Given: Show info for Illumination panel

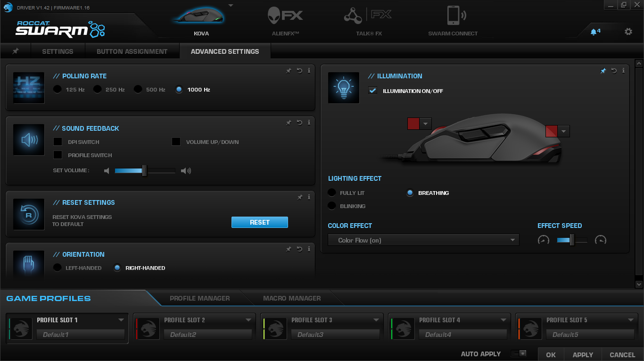Looking at the screenshot, I should 623,71.
